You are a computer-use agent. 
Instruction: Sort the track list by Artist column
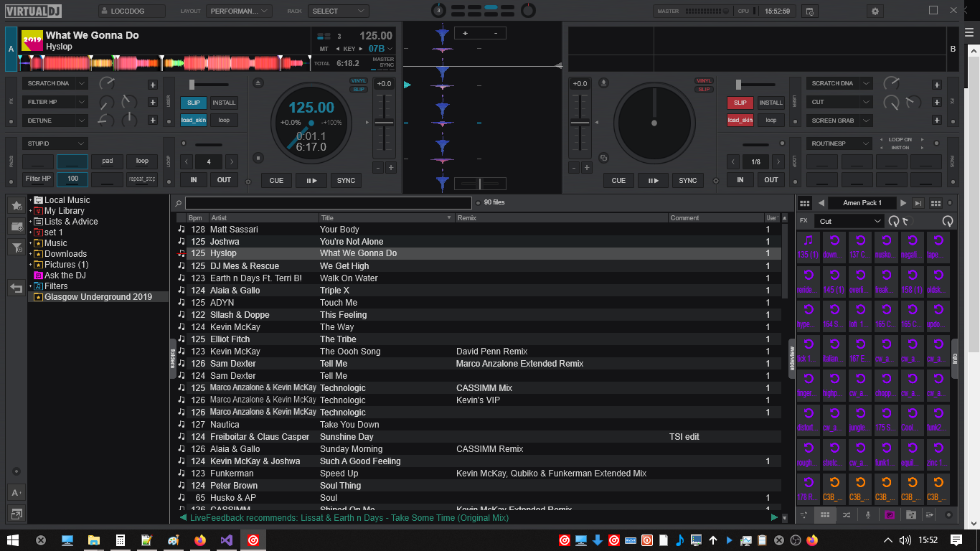(x=263, y=218)
